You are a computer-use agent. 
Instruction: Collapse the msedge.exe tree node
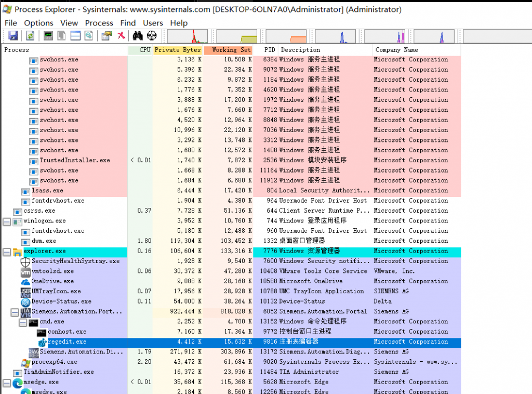(6, 383)
